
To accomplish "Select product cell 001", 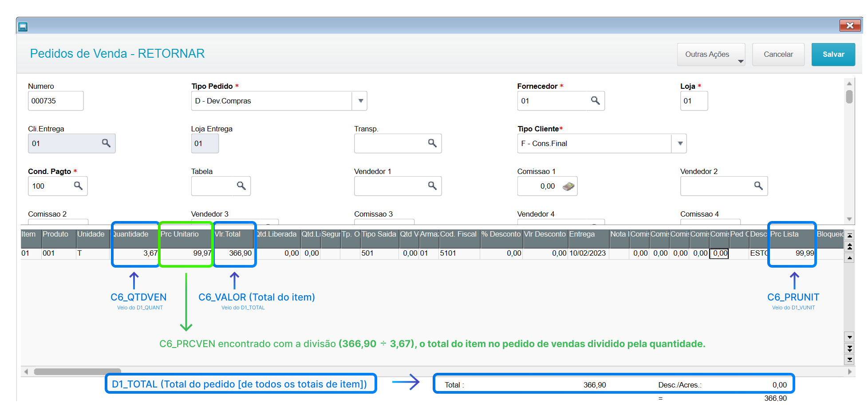I will click(58, 253).
